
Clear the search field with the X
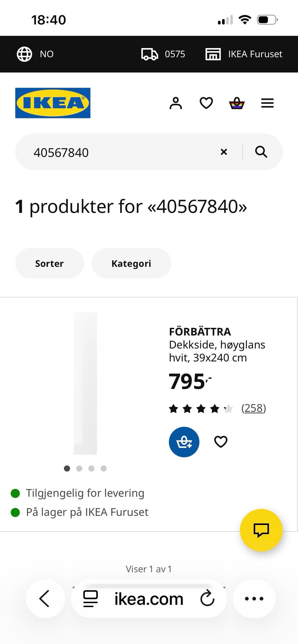[x=224, y=152]
